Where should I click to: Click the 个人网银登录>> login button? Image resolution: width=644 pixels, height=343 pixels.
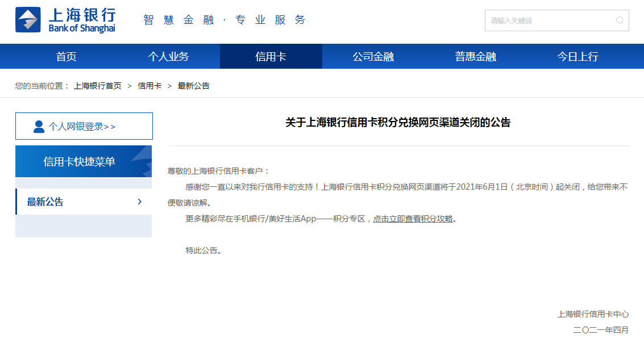(84, 126)
